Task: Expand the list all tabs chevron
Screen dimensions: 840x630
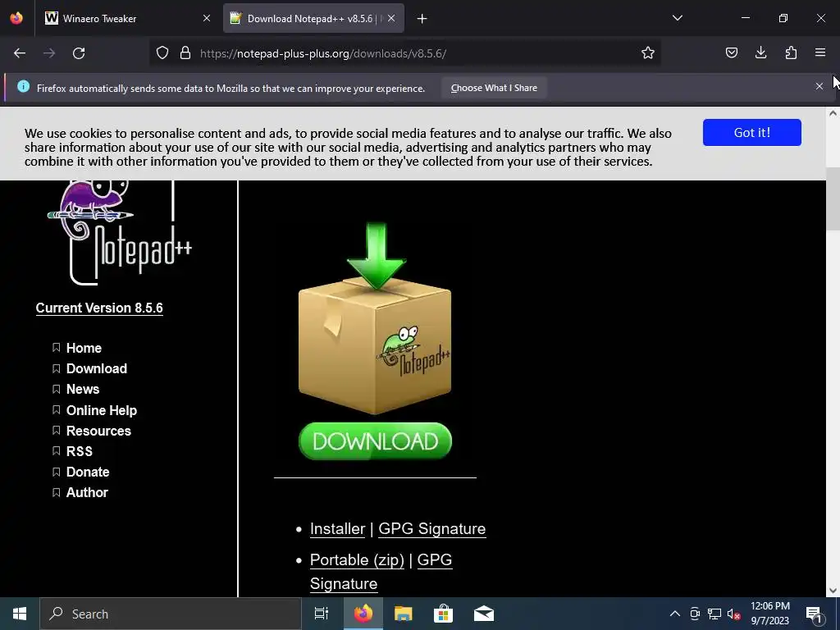Action: point(677,18)
